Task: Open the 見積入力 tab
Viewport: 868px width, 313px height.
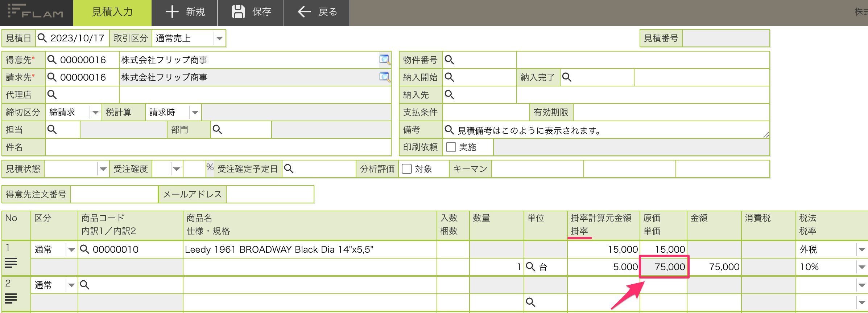Action: tap(112, 12)
